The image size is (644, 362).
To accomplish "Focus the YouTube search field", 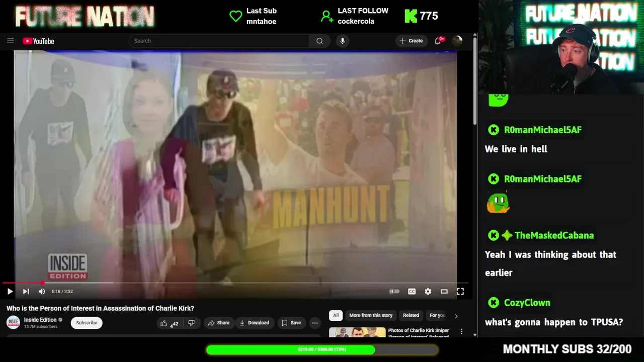I will [219, 41].
